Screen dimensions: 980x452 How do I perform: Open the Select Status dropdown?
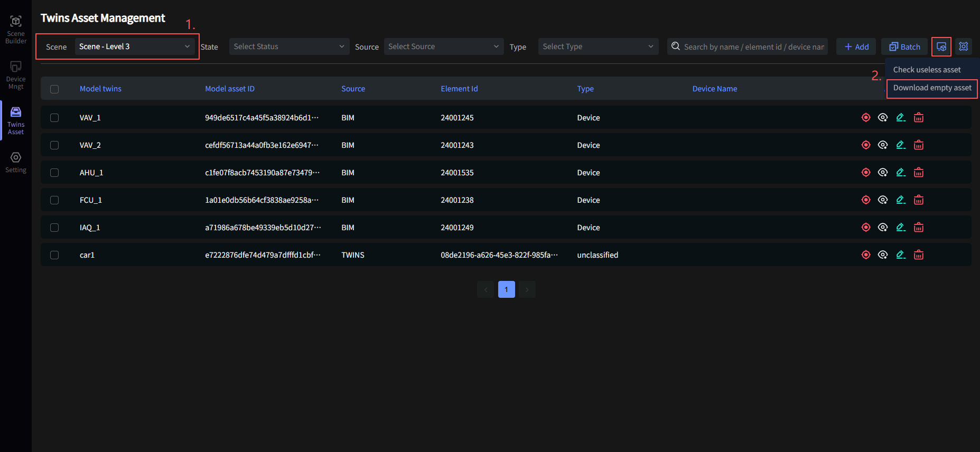288,46
